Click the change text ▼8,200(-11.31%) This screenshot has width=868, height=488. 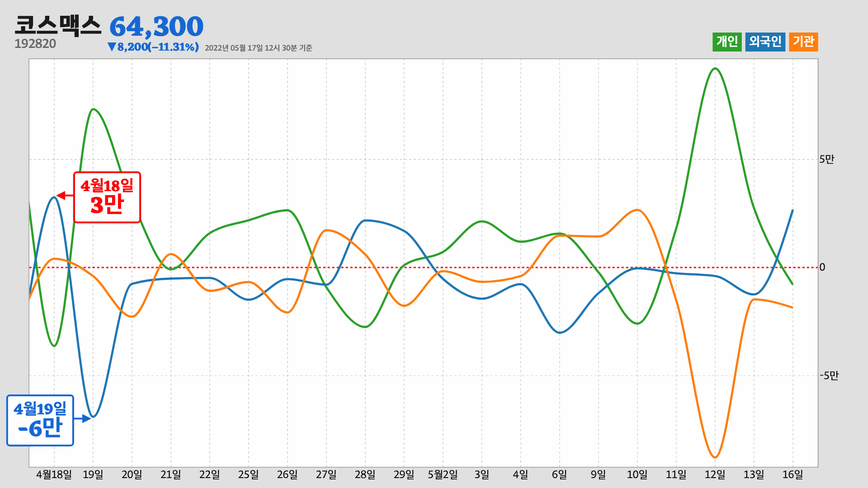tap(153, 47)
